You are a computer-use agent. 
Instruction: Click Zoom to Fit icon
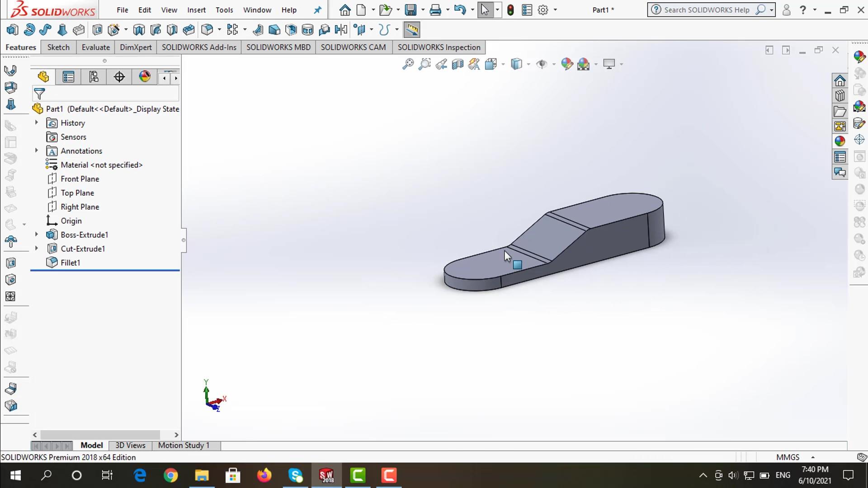(x=408, y=64)
